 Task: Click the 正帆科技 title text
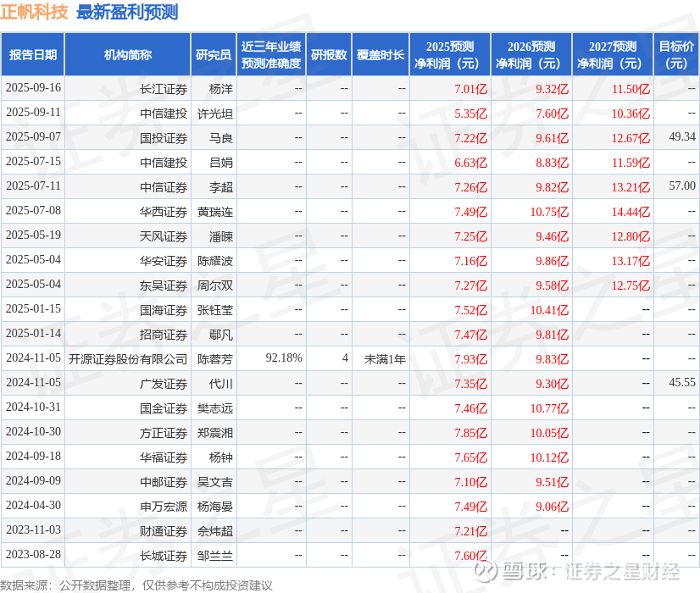[34, 12]
